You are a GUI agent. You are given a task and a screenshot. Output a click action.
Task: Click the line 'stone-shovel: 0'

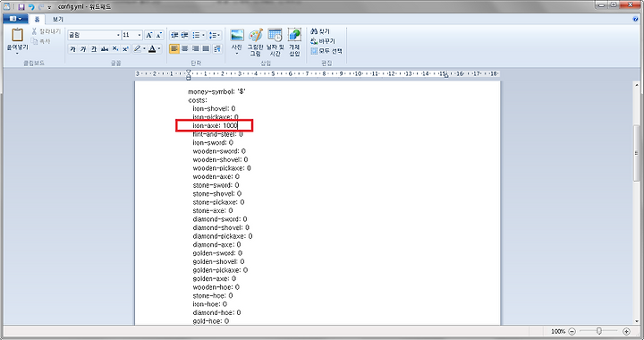coord(216,193)
